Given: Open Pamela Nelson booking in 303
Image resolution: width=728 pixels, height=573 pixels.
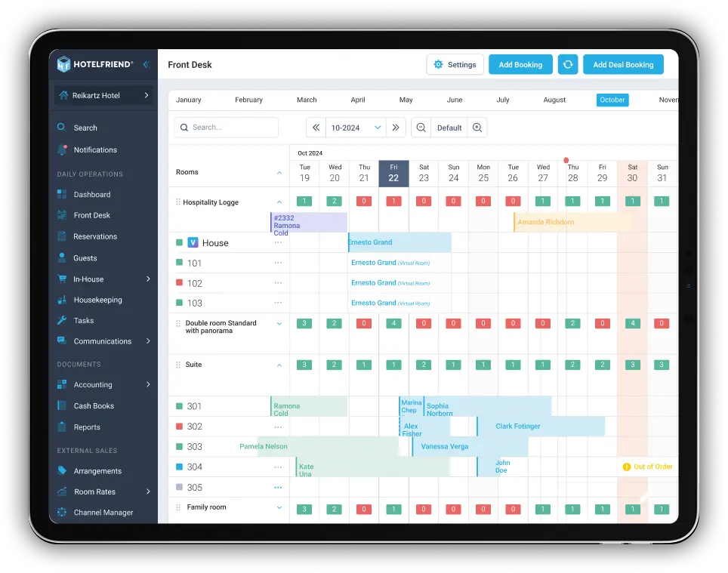Looking at the screenshot, I should pos(327,447).
